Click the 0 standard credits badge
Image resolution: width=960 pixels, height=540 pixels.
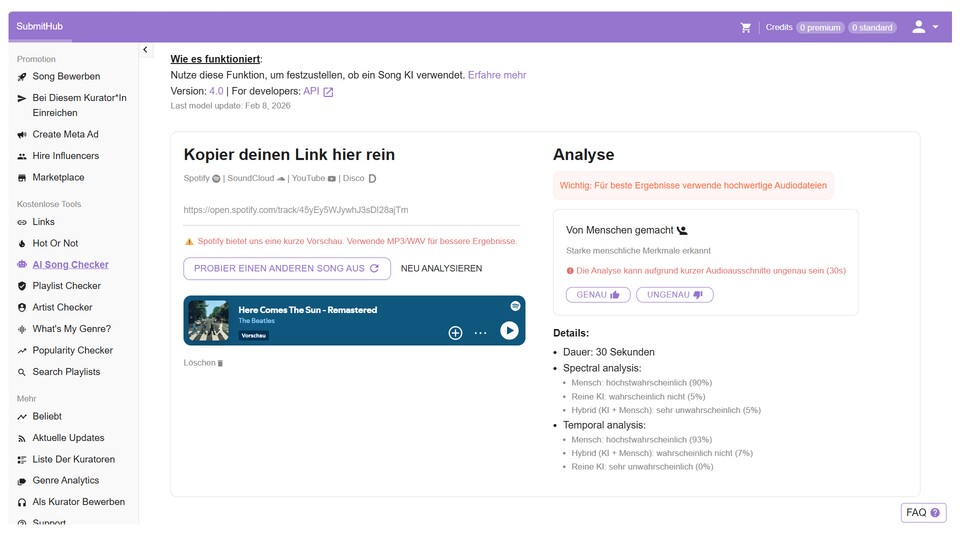(x=872, y=28)
